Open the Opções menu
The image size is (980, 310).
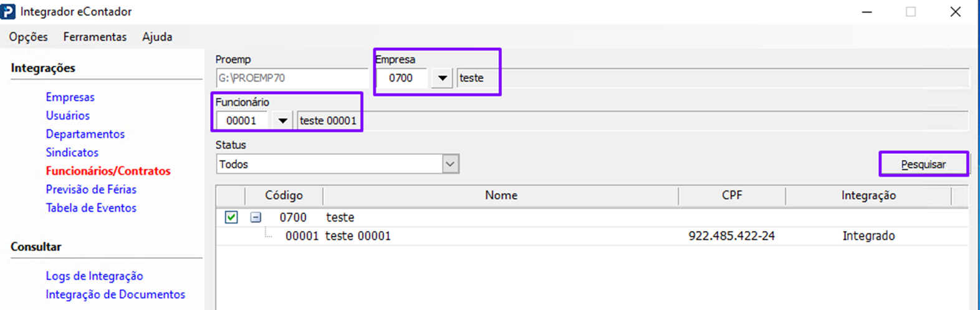28,37
